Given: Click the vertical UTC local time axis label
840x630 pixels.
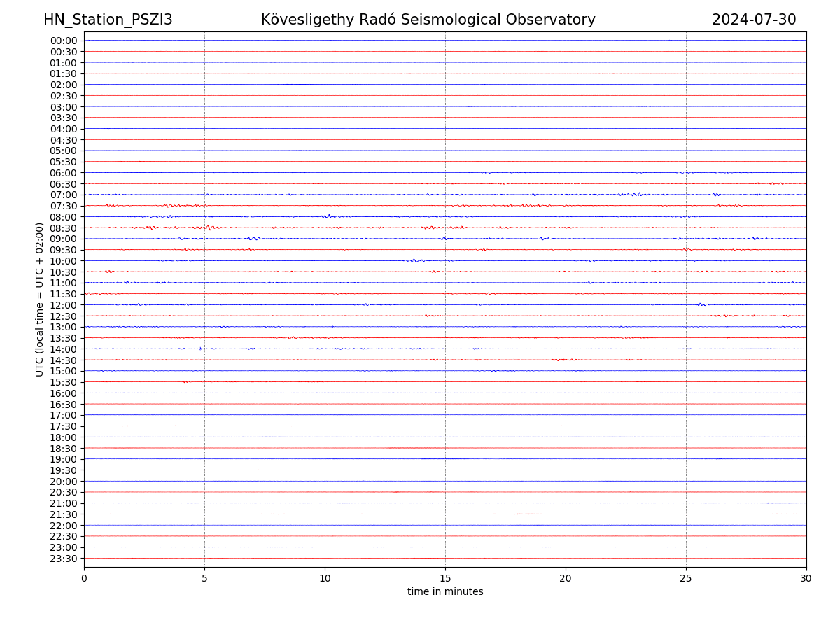Looking at the screenshot, I should click(x=40, y=299).
